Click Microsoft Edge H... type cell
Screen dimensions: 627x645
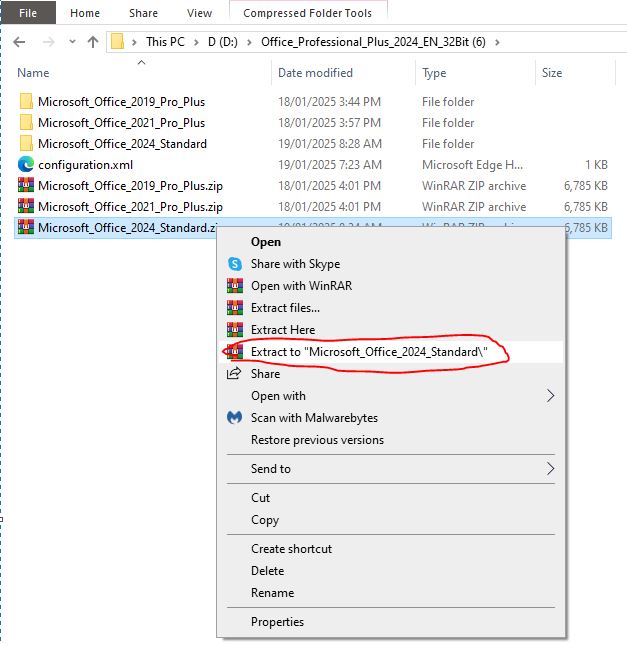pos(472,165)
